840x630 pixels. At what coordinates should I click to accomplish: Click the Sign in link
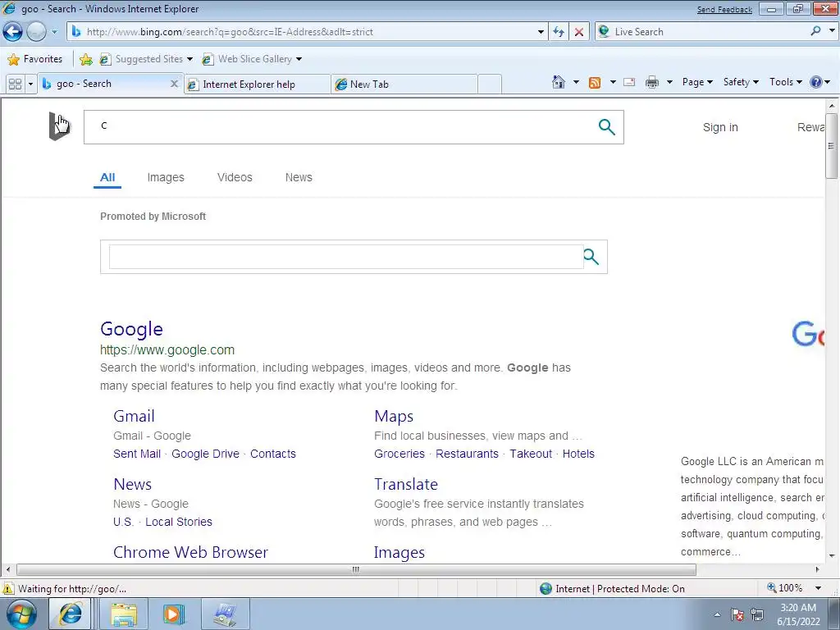point(720,127)
